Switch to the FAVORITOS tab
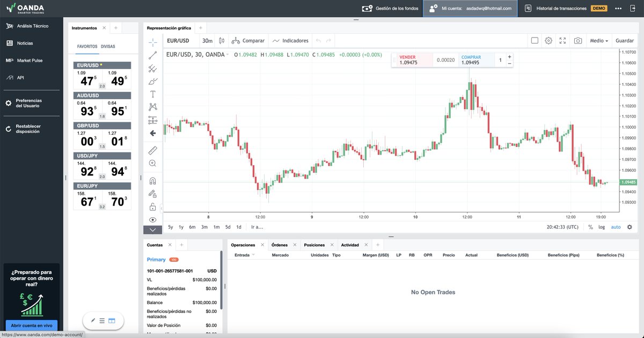The height and width of the screenshot is (338, 644). 87,47
